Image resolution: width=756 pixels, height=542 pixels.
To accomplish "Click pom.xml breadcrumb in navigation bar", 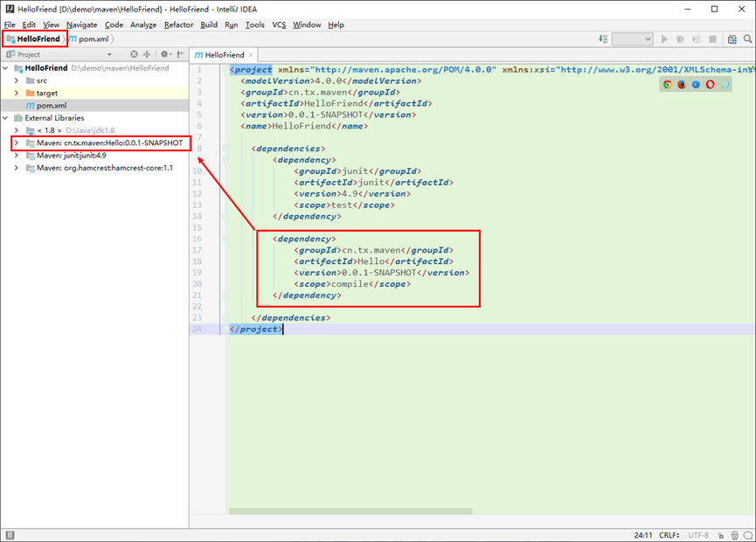I will click(x=89, y=38).
